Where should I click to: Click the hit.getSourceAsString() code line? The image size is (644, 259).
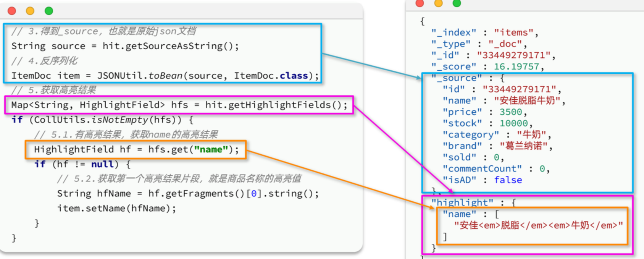(125, 46)
